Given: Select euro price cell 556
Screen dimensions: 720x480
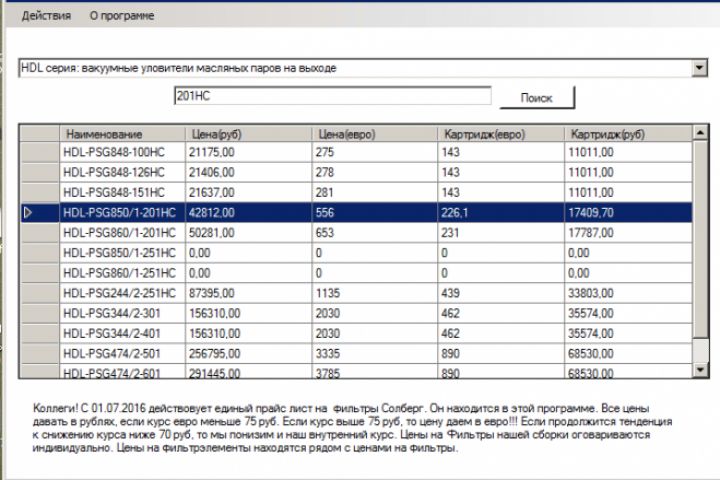Looking at the screenshot, I should (375, 212).
